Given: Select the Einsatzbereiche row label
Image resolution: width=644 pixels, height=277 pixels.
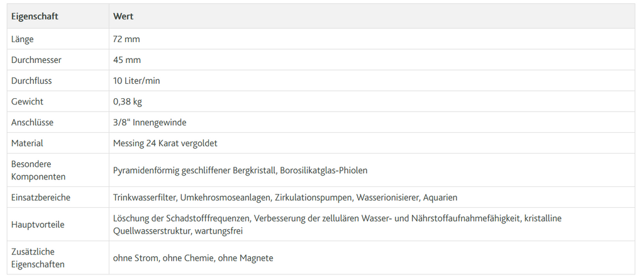Looking at the screenshot, I should 41,197.
